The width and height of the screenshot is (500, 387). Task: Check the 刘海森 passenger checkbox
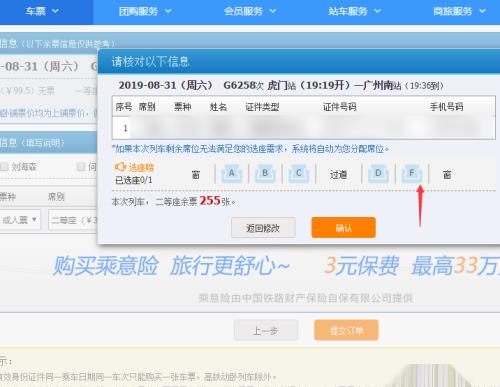point(4,167)
